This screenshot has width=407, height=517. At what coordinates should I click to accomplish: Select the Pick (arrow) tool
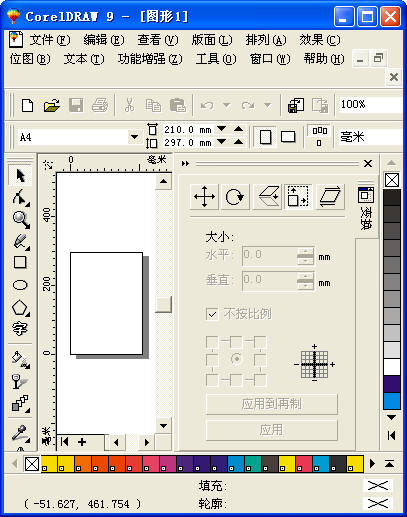[20, 175]
